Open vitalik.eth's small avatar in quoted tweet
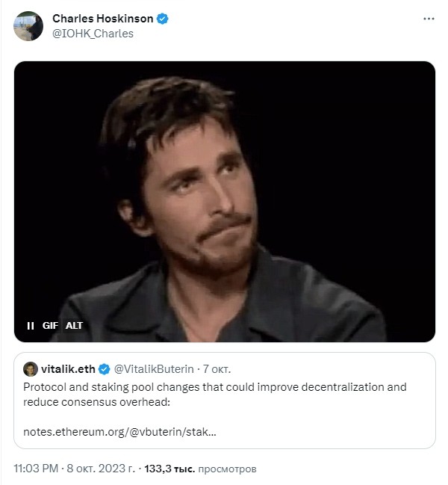 (x=31, y=368)
